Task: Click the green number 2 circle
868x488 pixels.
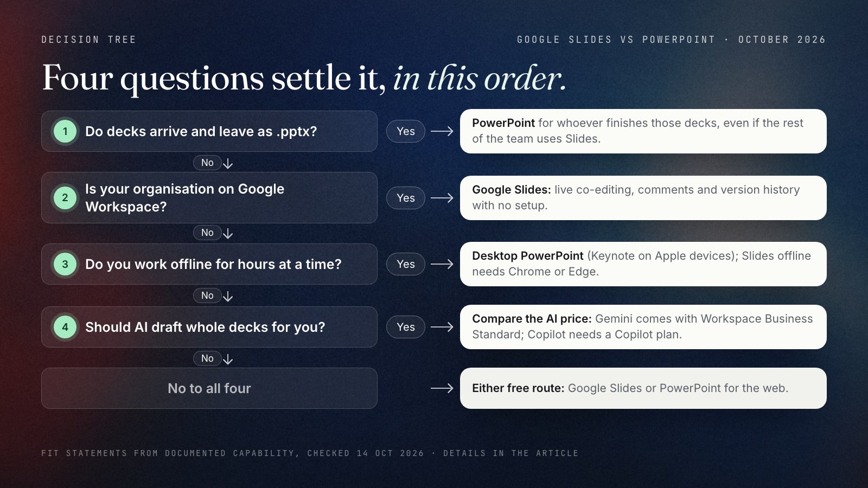Action: point(65,197)
